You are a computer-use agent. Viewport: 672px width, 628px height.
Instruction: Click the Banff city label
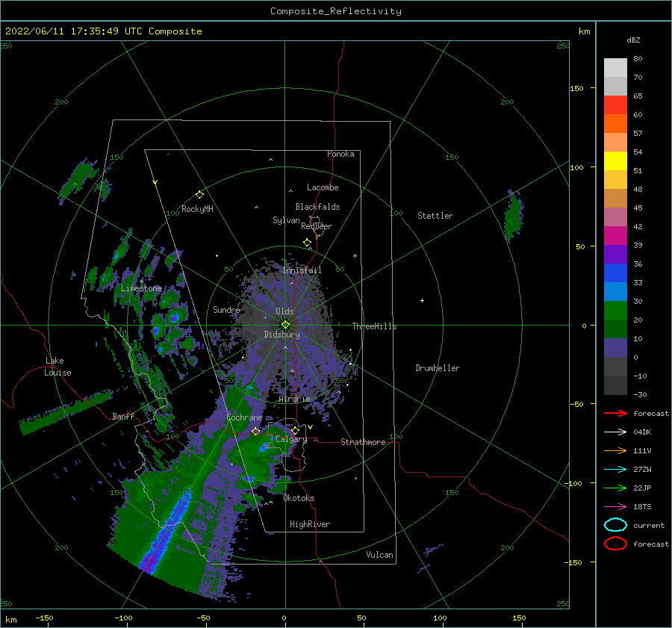(123, 417)
